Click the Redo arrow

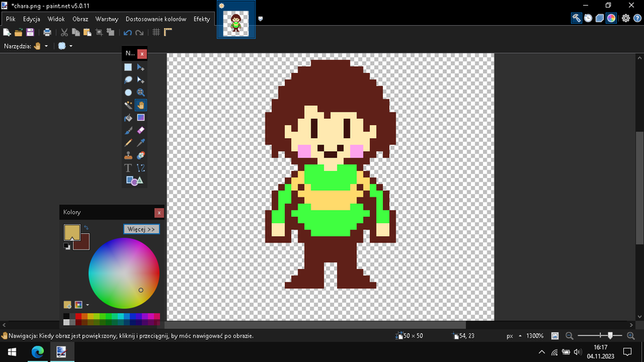pyautogui.click(x=140, y=32)
